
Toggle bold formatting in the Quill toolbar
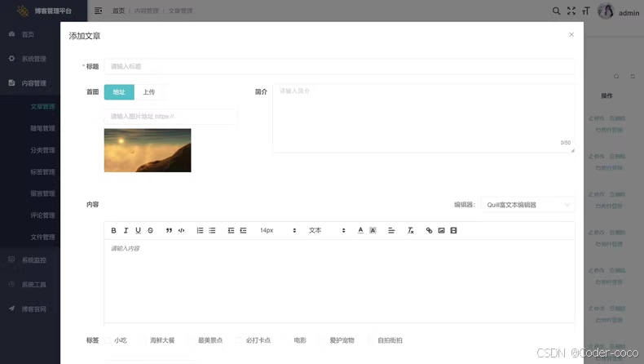pos(114,230)
